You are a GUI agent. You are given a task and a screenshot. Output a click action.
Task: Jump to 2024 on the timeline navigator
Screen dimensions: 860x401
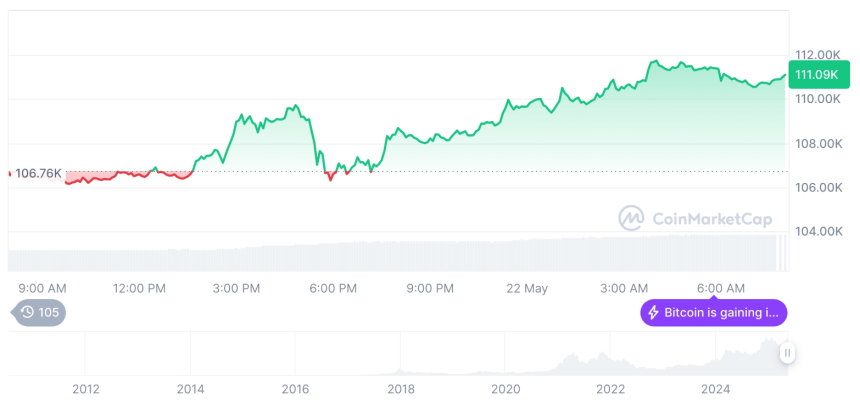(715, 388)
